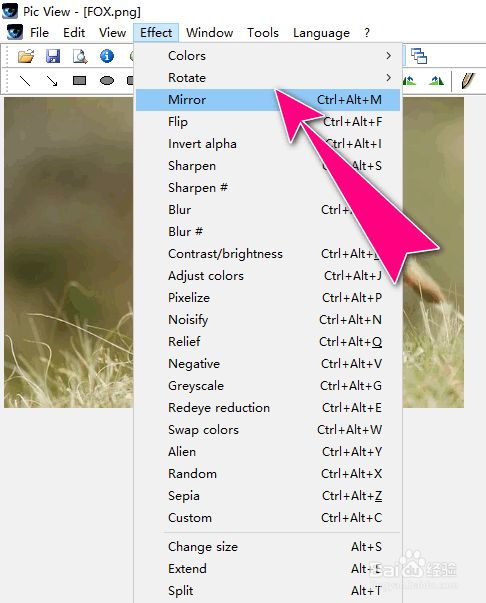The width and height of the screenshot is (486, 603).
Task: Open the ? help menu
Action: click(x=367, y=33)
